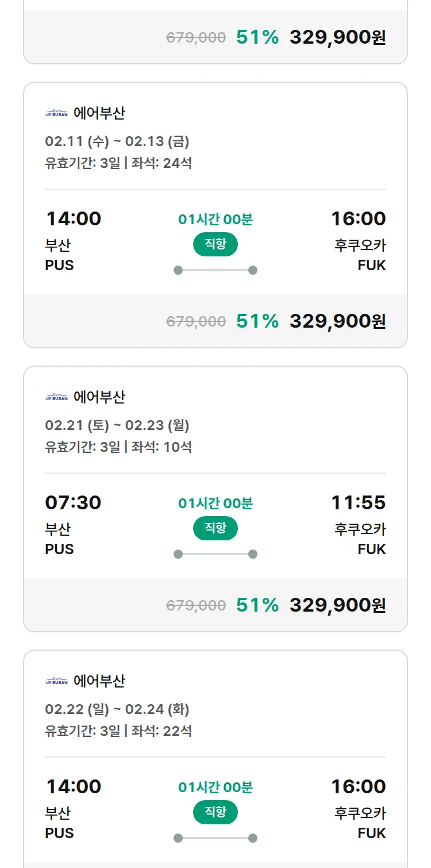The width and height of the screenshot is (431, 868).
Task: Choose the 329,900원 price of the 02.21 flight
Action: pos(337,605)
